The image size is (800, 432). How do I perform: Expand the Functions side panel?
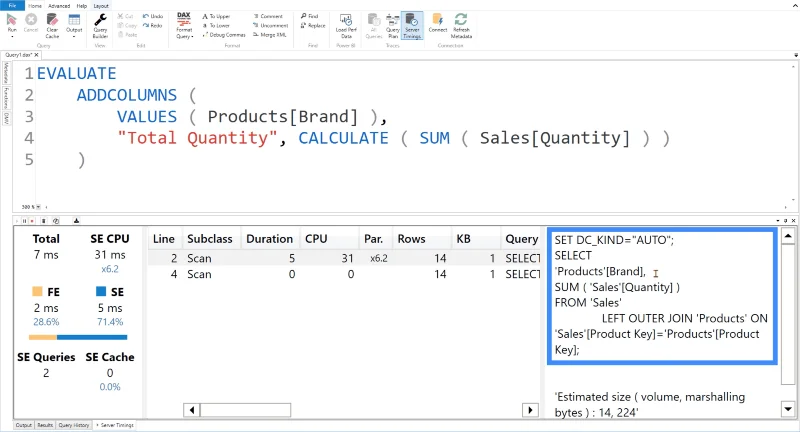(6, 98)
